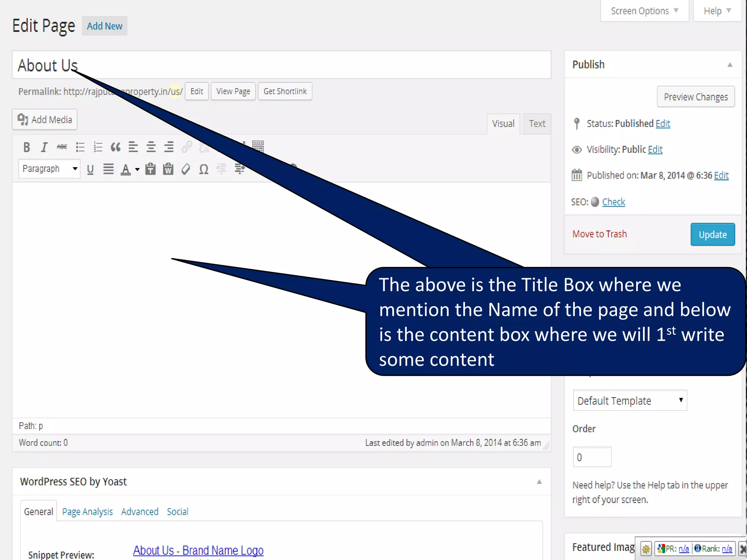
Task: Open the Page Analysis tab
Action: coord(88,512)
